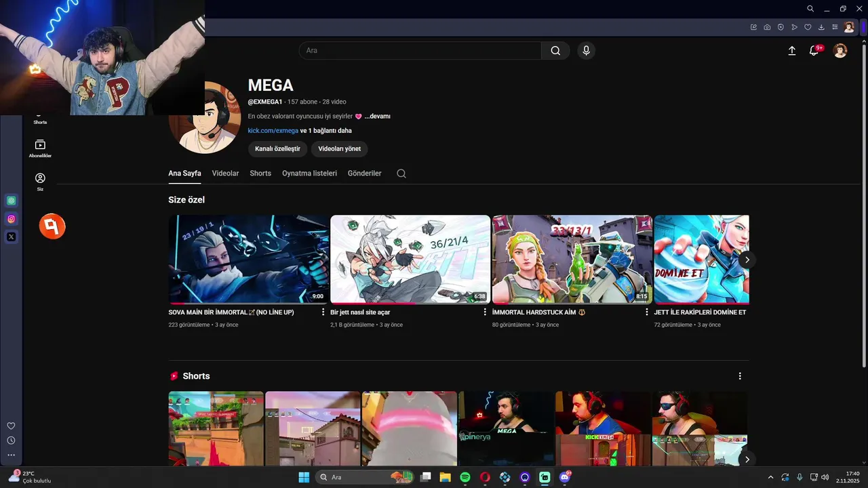Click the browser toolbar heart bookmark icon
The image size is (868, 488).
click(x=808, y=27)
